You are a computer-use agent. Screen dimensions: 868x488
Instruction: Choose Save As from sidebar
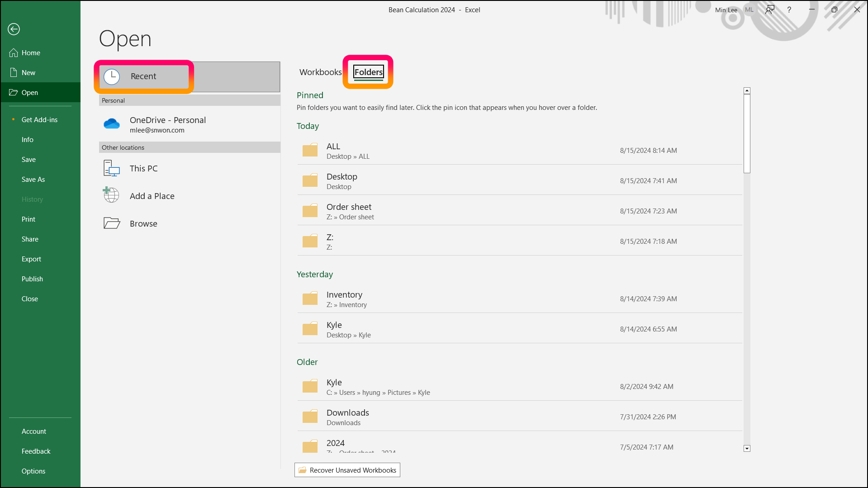point(41,180)
